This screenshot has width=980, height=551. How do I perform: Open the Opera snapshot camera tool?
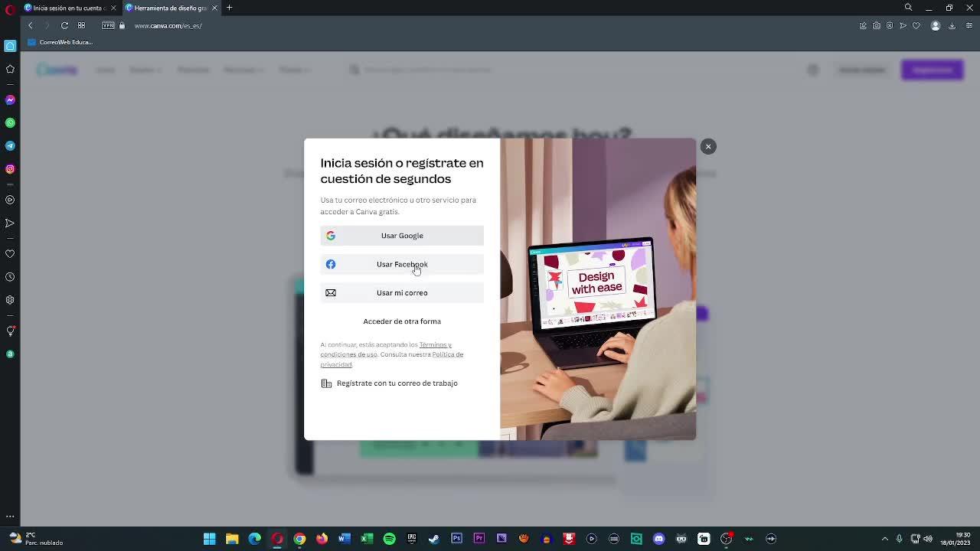pos(877,25)
